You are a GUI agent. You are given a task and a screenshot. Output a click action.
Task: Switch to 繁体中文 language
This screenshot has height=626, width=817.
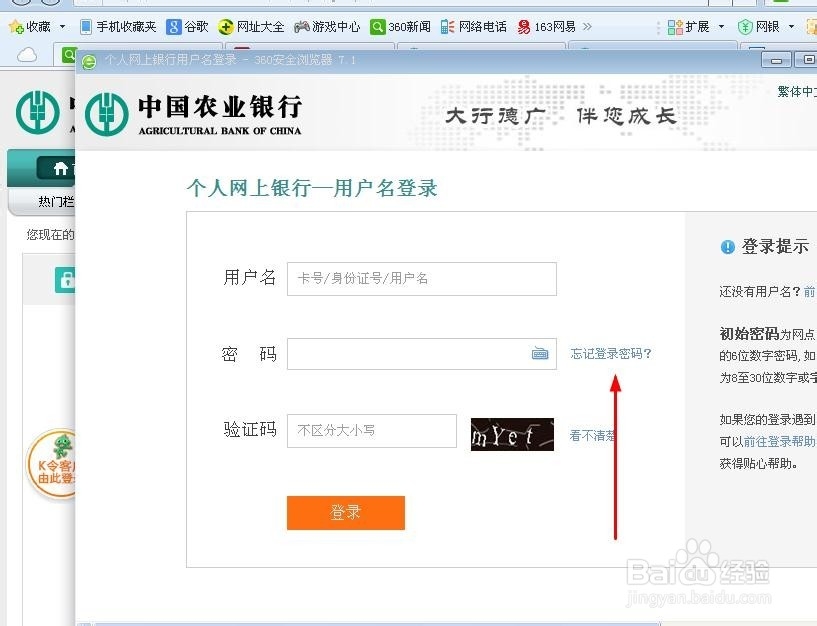coord(797,91)
